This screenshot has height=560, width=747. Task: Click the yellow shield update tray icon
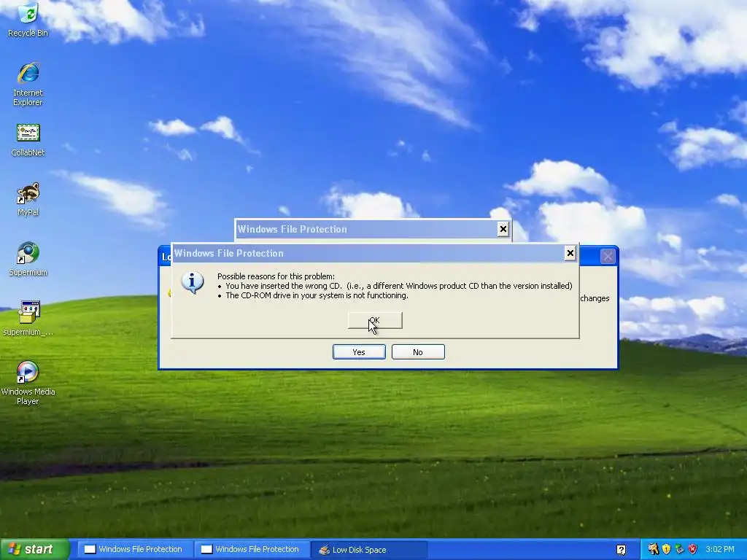(x=666, y=549)
